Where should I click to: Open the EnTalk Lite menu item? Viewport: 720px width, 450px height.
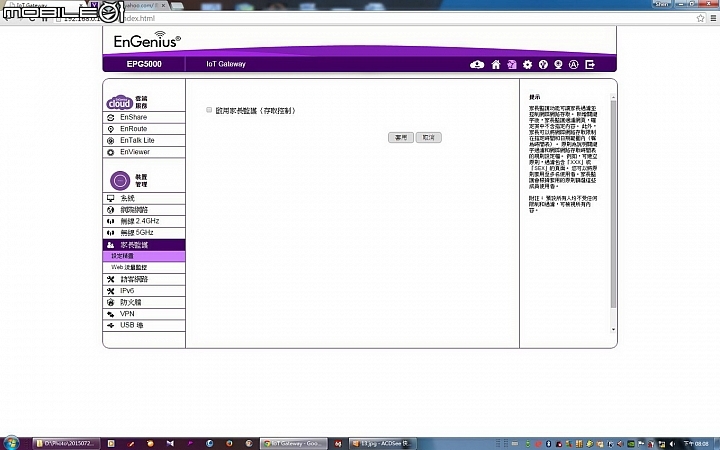click(x=144, y=141)
